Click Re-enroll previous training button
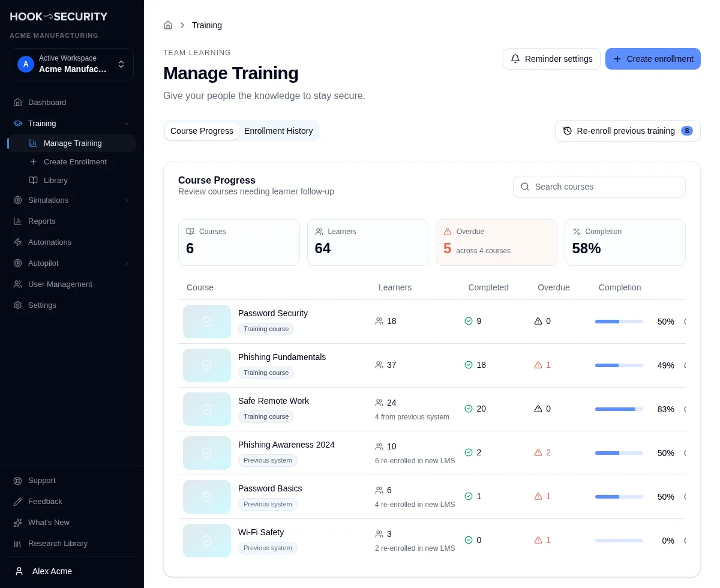 click(628, 131)
